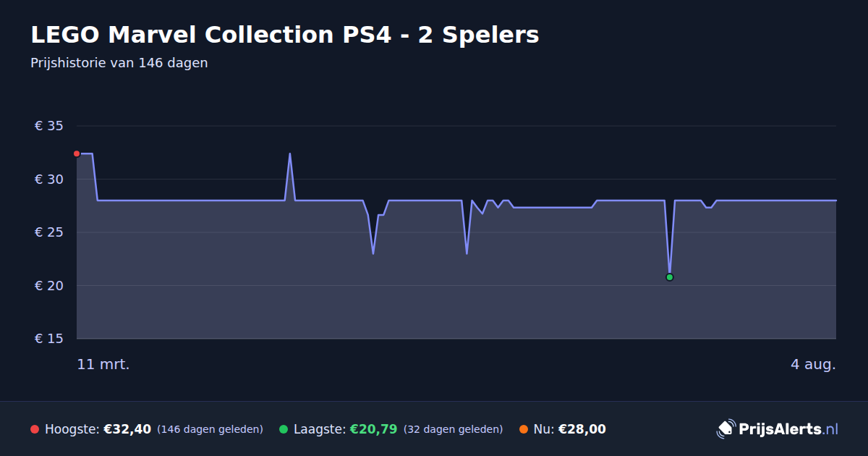
Task: Click the red highest-price dot on chart
Action: point(77,153)
